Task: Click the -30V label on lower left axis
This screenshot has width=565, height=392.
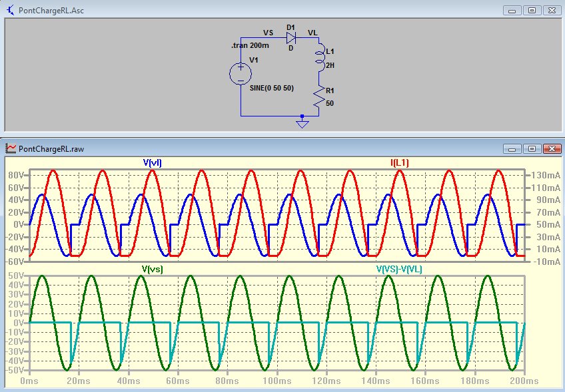Action: (x=15, y=351)
